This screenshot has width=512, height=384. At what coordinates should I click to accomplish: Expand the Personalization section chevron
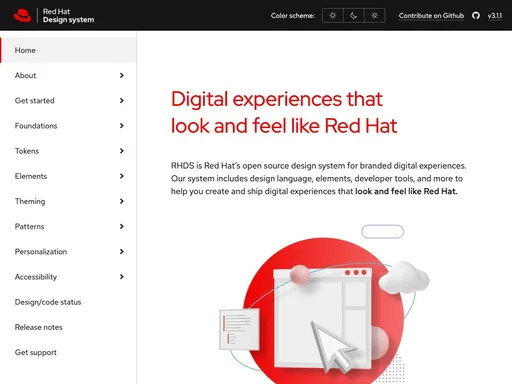pos(122,251)
